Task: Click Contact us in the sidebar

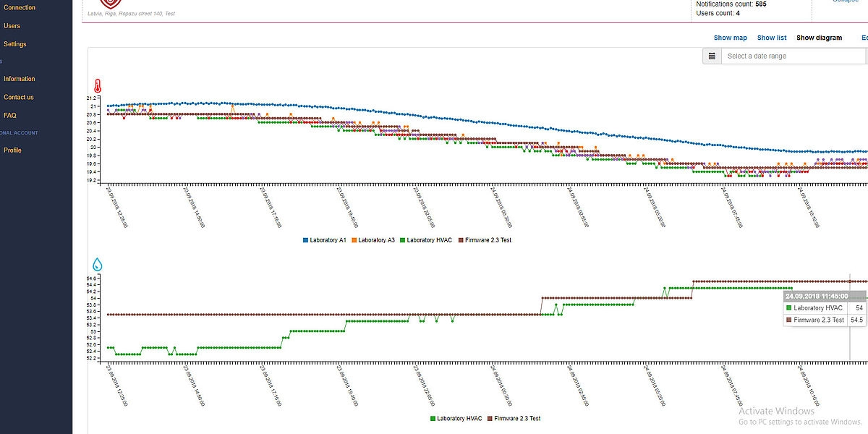Action: (x=19, y=97)
